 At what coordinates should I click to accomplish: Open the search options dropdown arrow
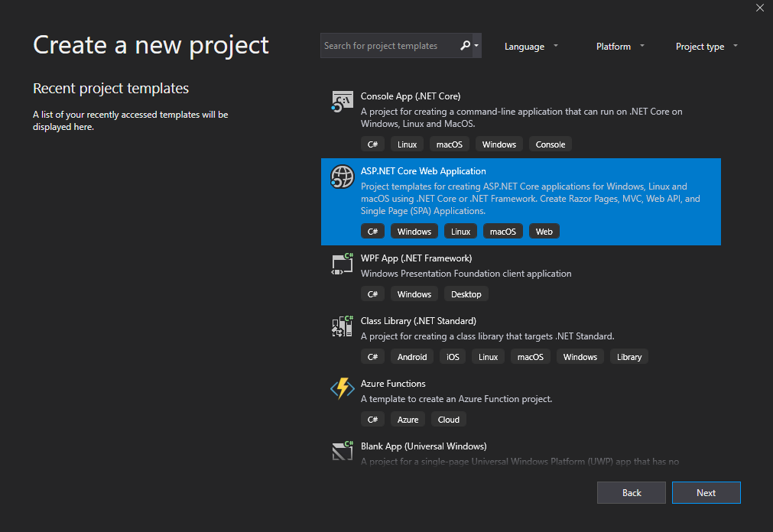pos(476,46)
